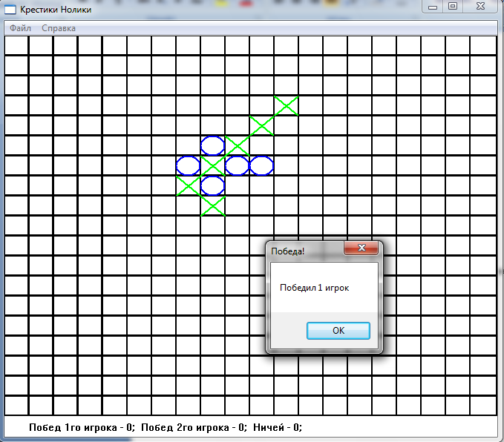Click the green X left of the bottommost circle
The width and height of the screenshot is (504, 442).
click(x=189, y=185)
